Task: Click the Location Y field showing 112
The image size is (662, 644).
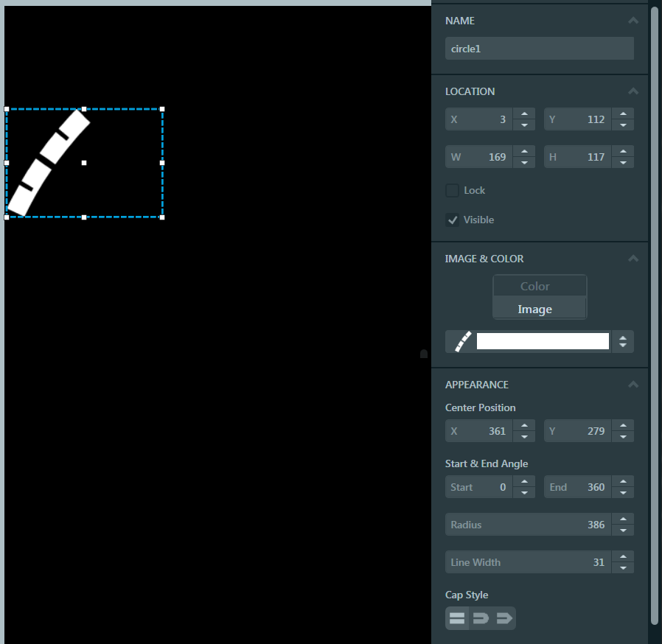Action: [x=578, y=119]
